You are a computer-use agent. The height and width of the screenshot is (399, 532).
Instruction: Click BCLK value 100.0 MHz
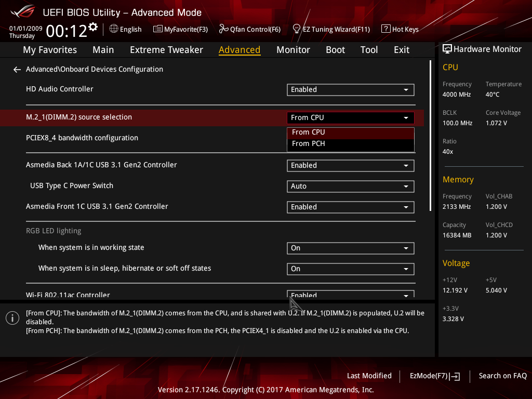457,123
